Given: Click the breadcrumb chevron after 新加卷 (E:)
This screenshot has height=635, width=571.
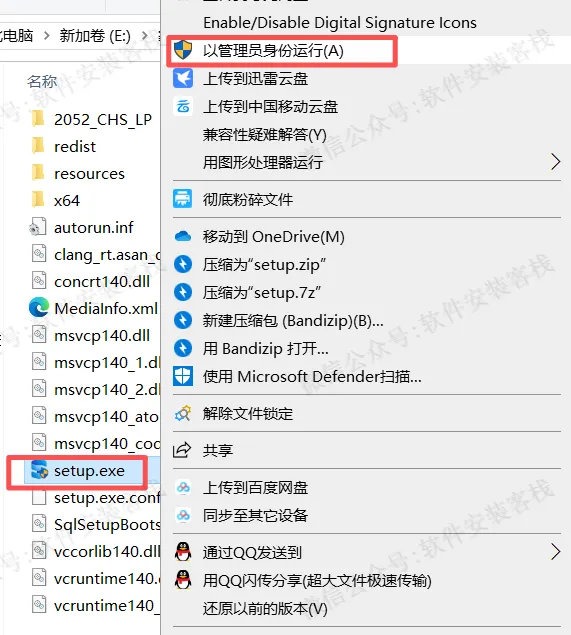Looking at the screenshot, I should (x=145, y=36).
